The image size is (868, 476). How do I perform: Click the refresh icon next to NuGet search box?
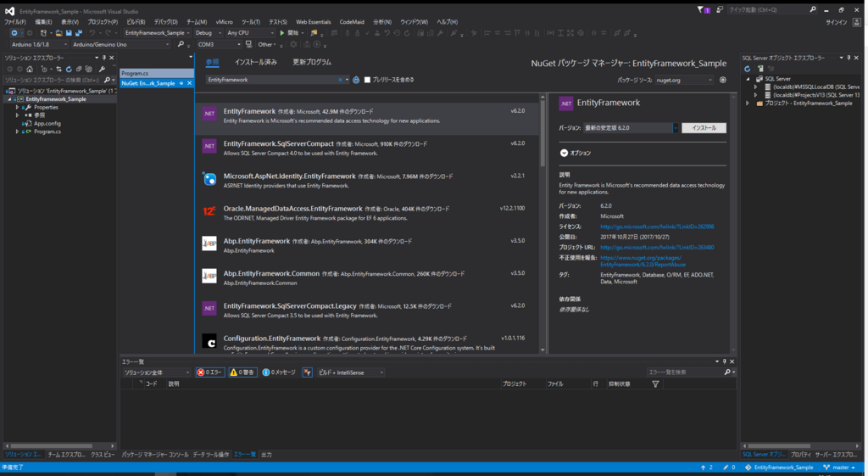(356, 80)
